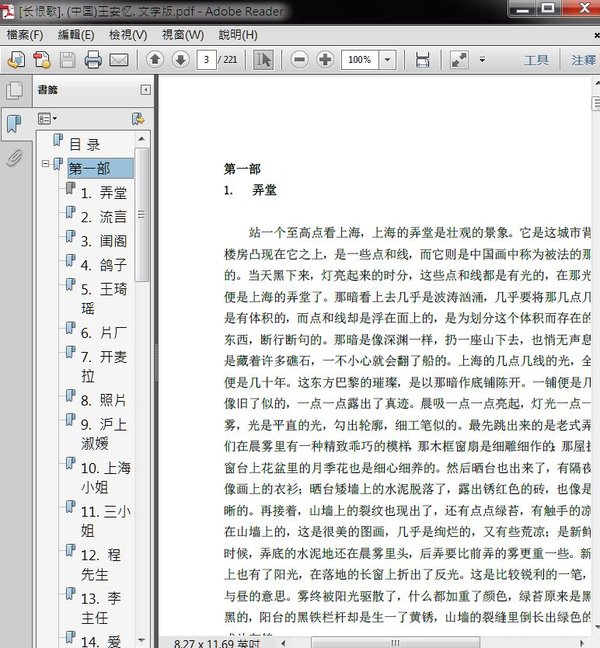Viewport: 600px width, 648px height.
Task: Select bookmark 4. 鸽子
Action: [x=103, y=265]
